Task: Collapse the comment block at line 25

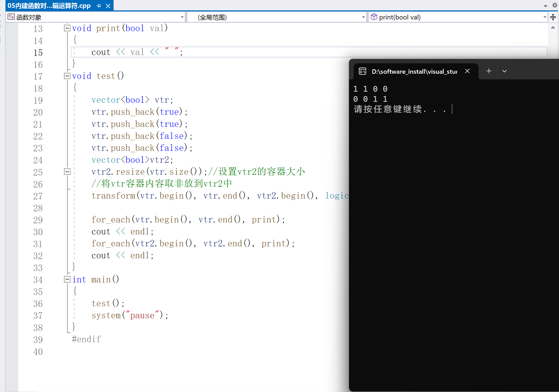Action: pyautogui.click(x=67, y=172)
